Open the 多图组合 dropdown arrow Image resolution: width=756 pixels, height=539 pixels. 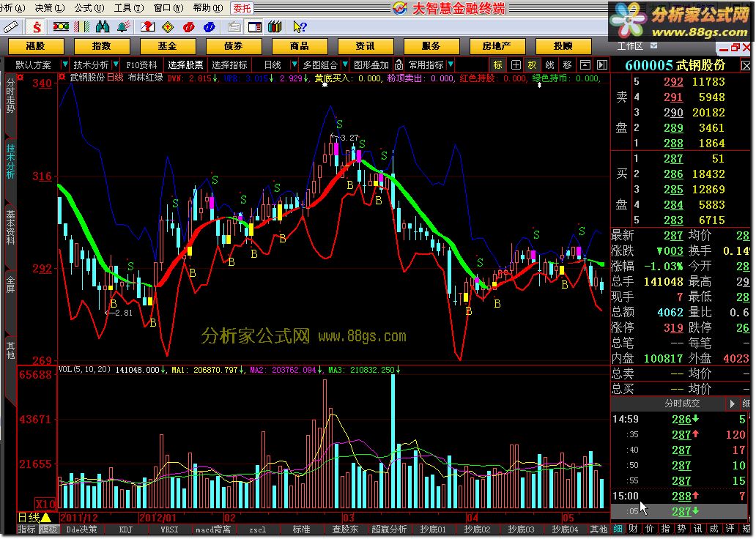[x=345, y=64]
